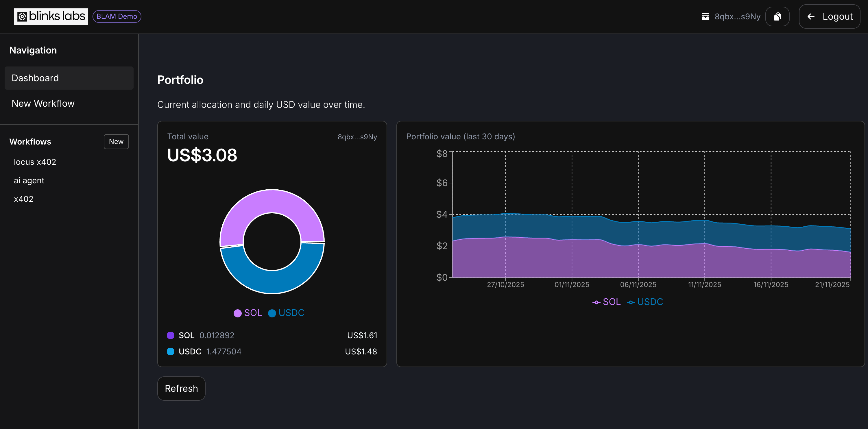Click the wallet icon next to 8qbx...s9Ny
868x429 pixels.
[x=706, y=16]
